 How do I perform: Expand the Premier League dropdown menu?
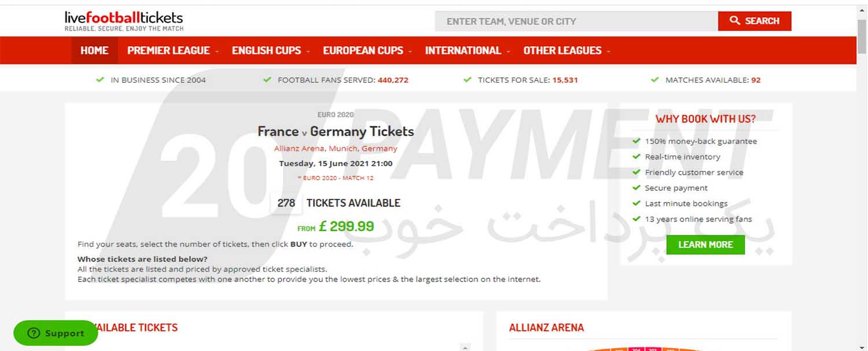click(173, 50)
